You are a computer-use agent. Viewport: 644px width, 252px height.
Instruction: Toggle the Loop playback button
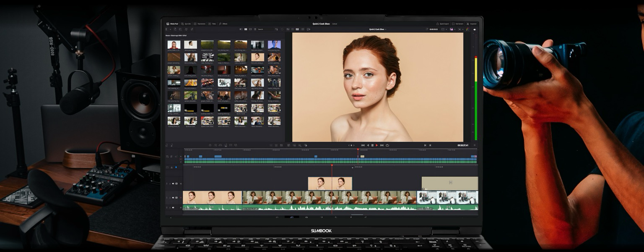coord(387,145)
